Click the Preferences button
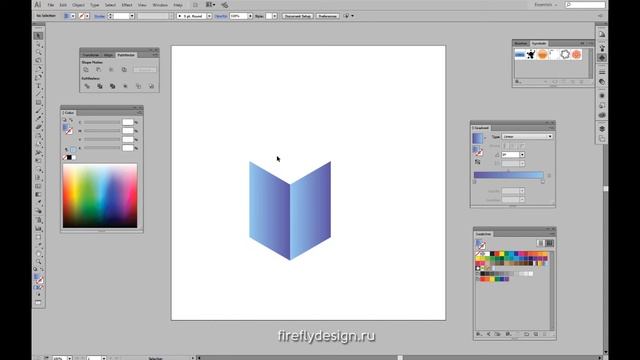 click(327, 16)
